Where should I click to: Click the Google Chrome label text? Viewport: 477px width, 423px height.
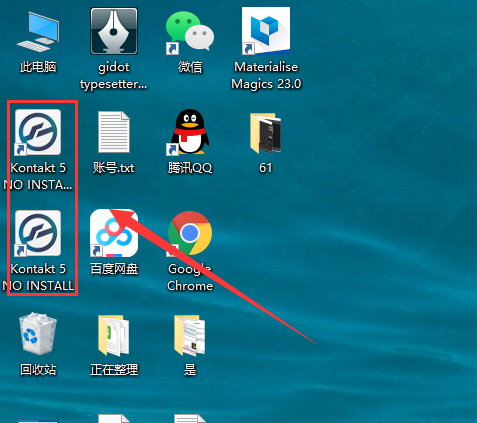point(190,277)
